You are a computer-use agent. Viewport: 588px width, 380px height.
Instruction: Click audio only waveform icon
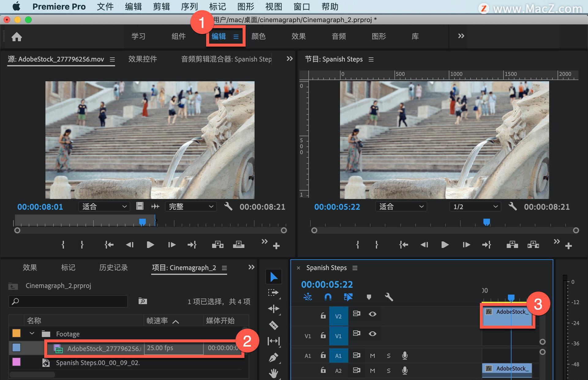pyautogui.click(x=155, y=206)
